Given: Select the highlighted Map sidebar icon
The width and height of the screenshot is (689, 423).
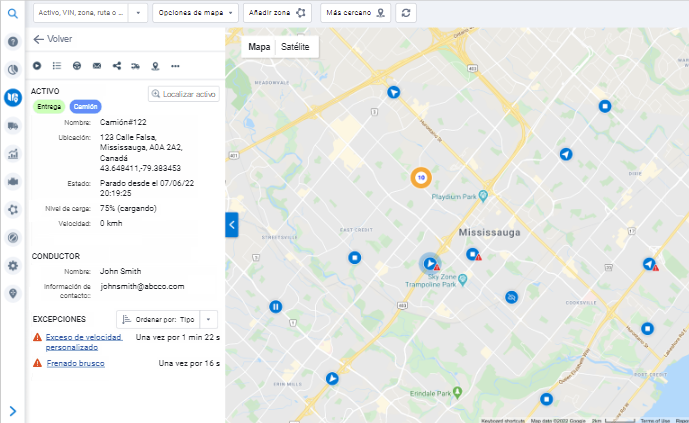Looking at the screenshot, I should (x=13, y=97).
